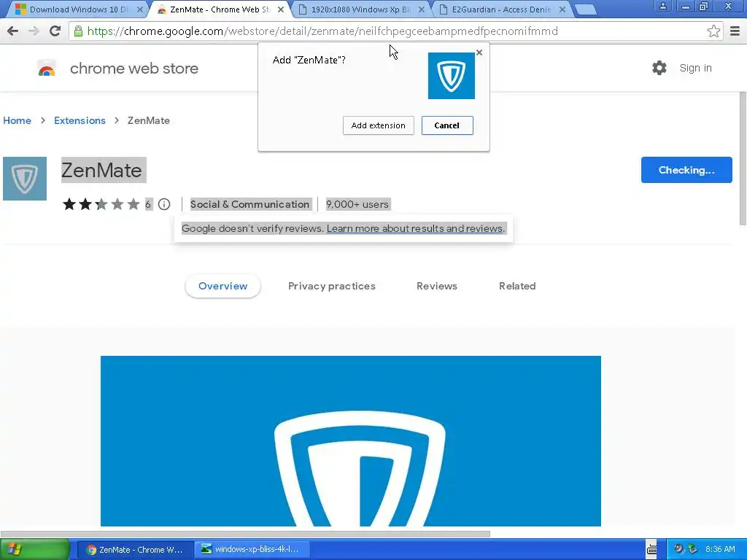Click the large ZenMate promo image
This screenshot has width=747, height=560.
(351, 441)
